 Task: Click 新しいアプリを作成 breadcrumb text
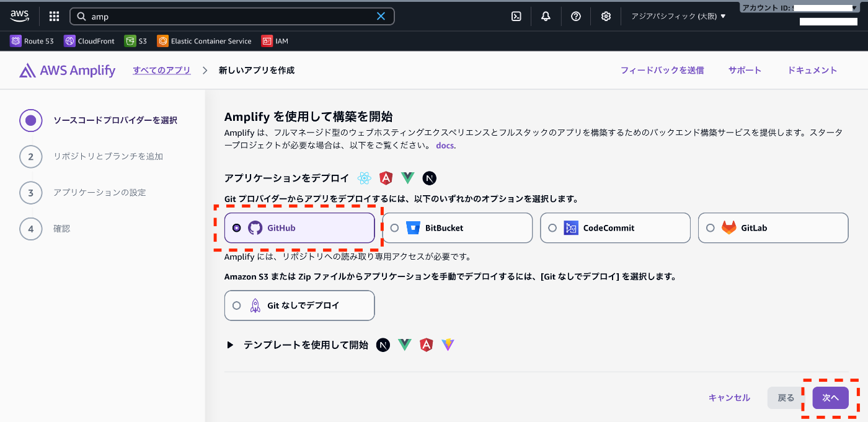pyautogui.click(x=257, y=70)
